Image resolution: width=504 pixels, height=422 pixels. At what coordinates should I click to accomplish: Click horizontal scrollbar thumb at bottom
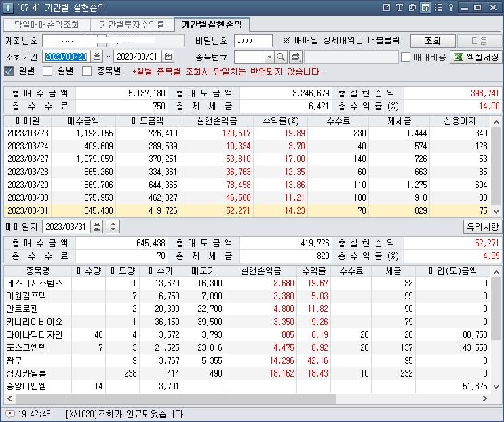pyautogui.click(x=176, y=398)
